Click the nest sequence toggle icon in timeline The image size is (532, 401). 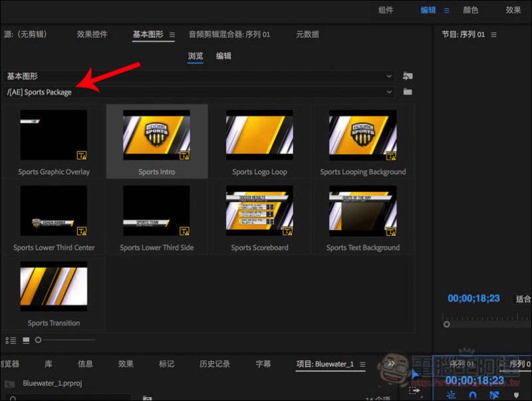click(451, 395)
